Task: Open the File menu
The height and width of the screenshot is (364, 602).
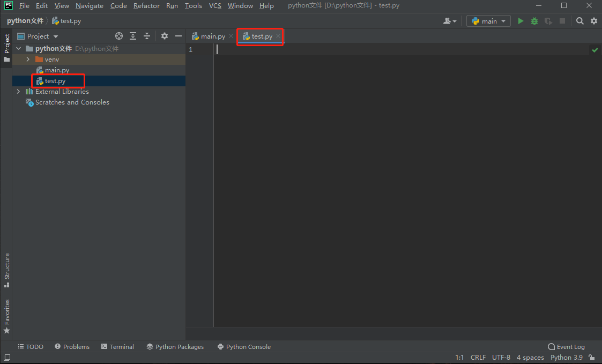Action: click(24, 6)
